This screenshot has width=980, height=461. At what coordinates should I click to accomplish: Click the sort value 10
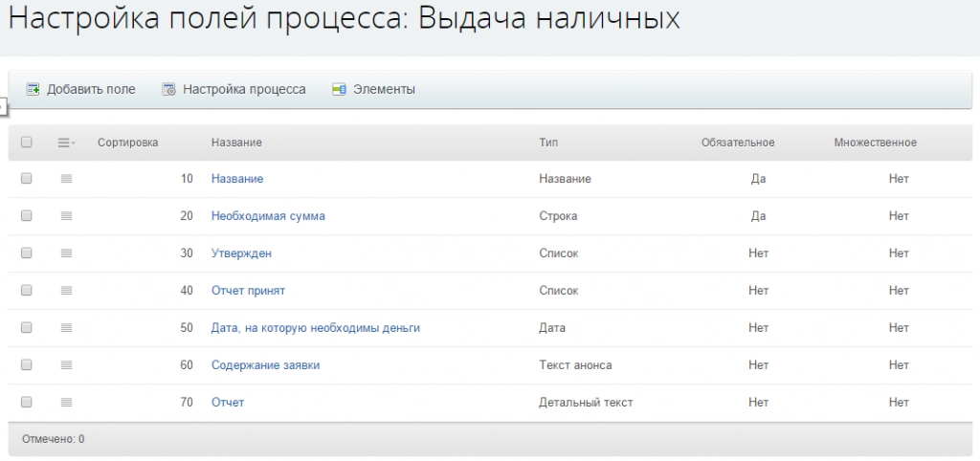pos(187,179)
